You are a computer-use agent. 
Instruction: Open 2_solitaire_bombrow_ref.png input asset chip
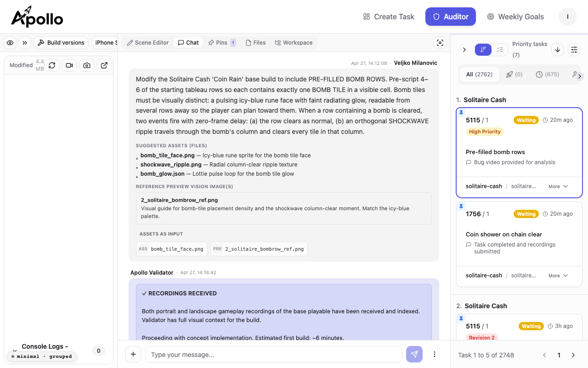coord(259,249)
